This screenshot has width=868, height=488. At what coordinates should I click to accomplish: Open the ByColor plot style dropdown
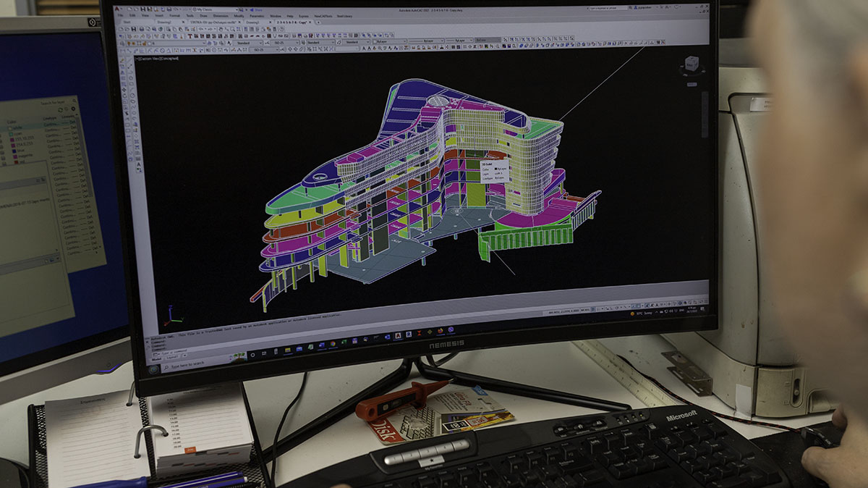[488, 40]
